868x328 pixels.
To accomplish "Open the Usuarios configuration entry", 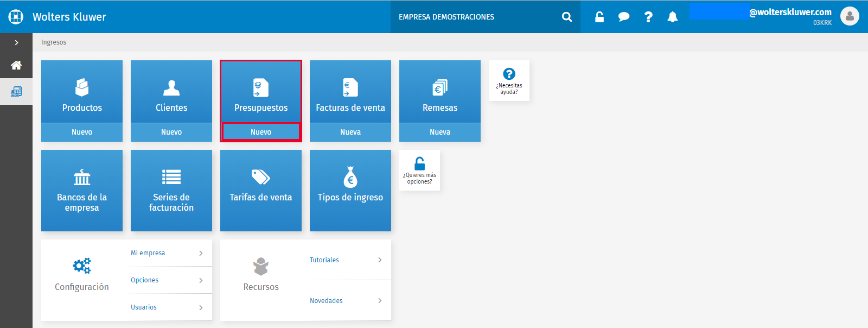I will [x=167, y=307].
